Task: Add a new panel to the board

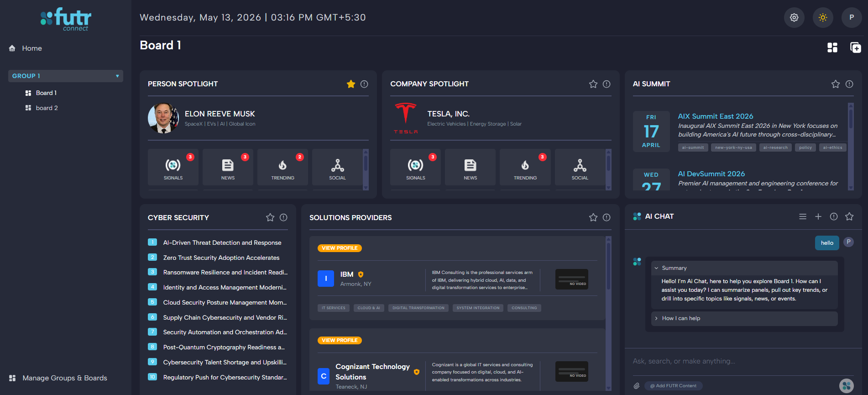Action: point(856,47)
